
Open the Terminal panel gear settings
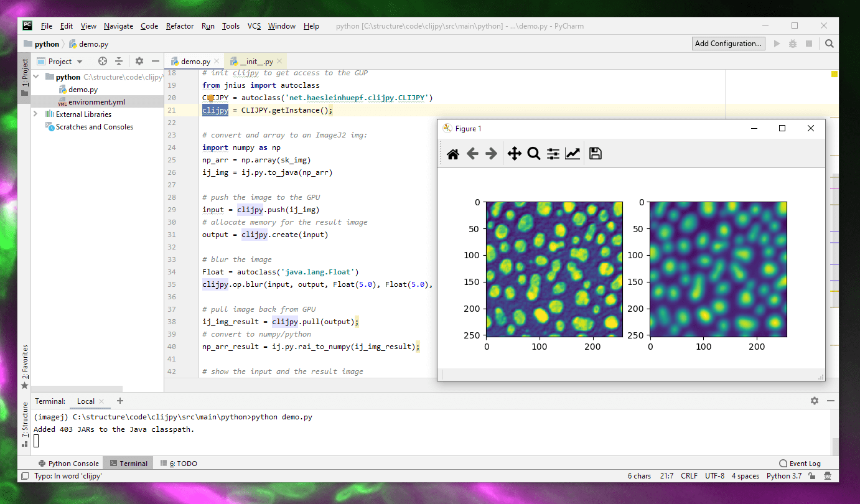[x=815, y=401]
